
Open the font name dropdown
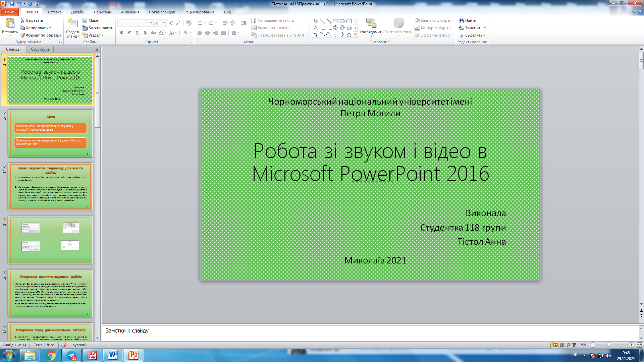pyautogui.click(x=151, y=23)
